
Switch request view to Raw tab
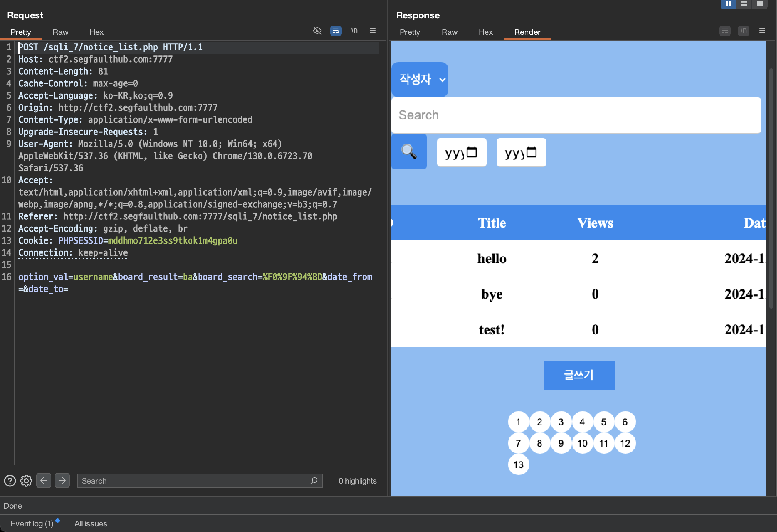[x=60, y=32]
